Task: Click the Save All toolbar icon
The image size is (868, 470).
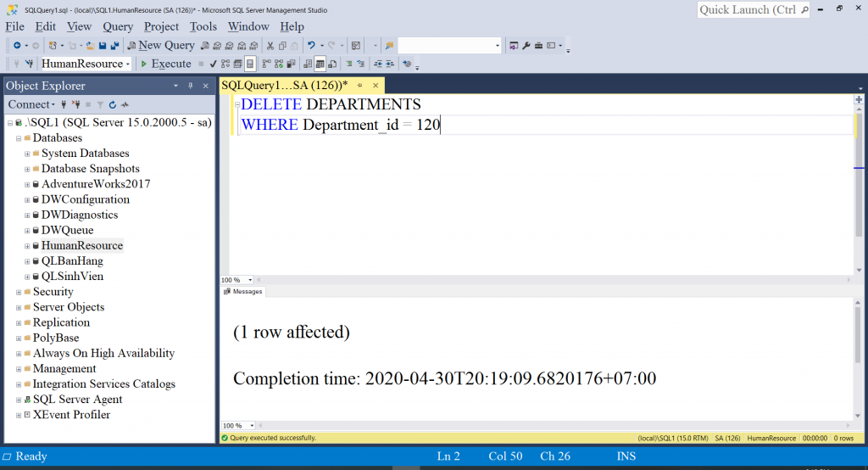Action: coord(114,46)
